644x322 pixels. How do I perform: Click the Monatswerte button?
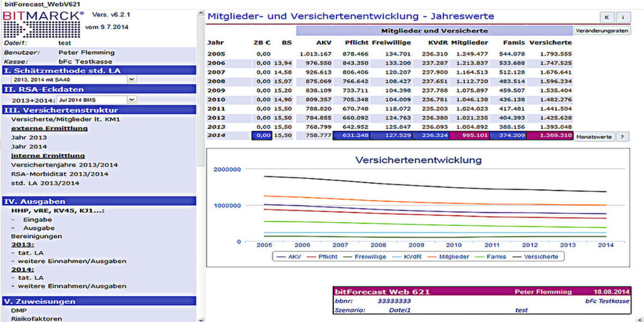click(594, 137)
